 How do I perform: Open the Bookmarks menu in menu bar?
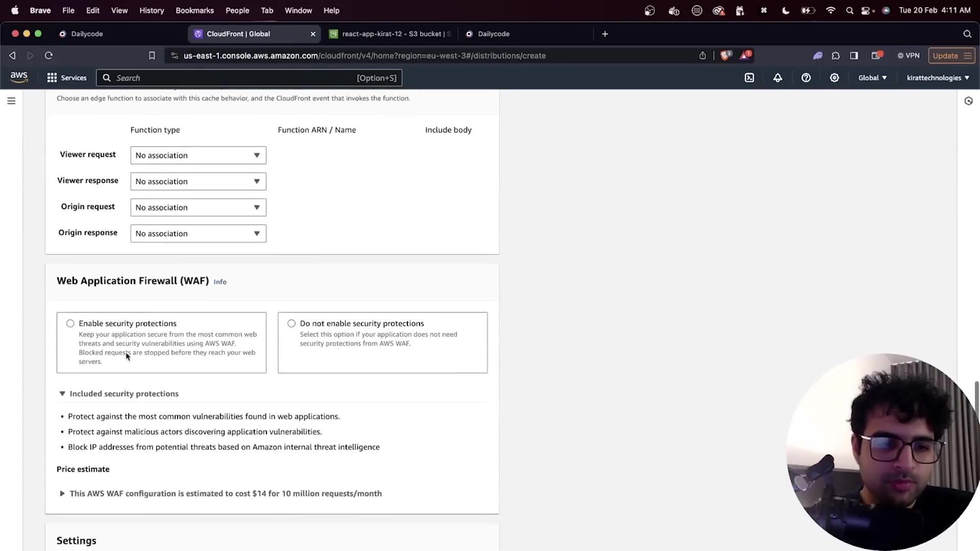194,10
